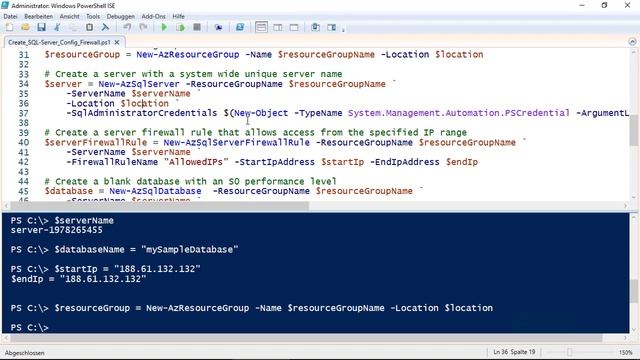This screenshot has height=360, width=640.
Task: Run the script with the green play icon
Action: coord(164,27)
